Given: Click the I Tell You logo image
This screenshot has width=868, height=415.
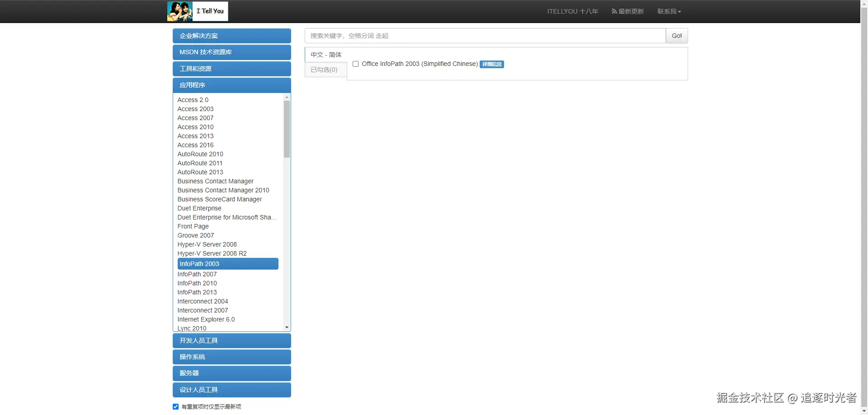Looking at the screenshot, I should (198, 11).
